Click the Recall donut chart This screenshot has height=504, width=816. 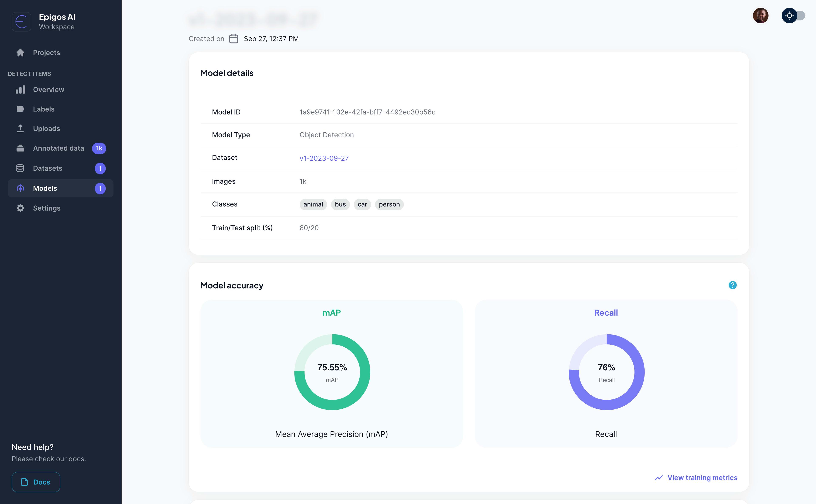pyautogui.click(x=606, y=372)
